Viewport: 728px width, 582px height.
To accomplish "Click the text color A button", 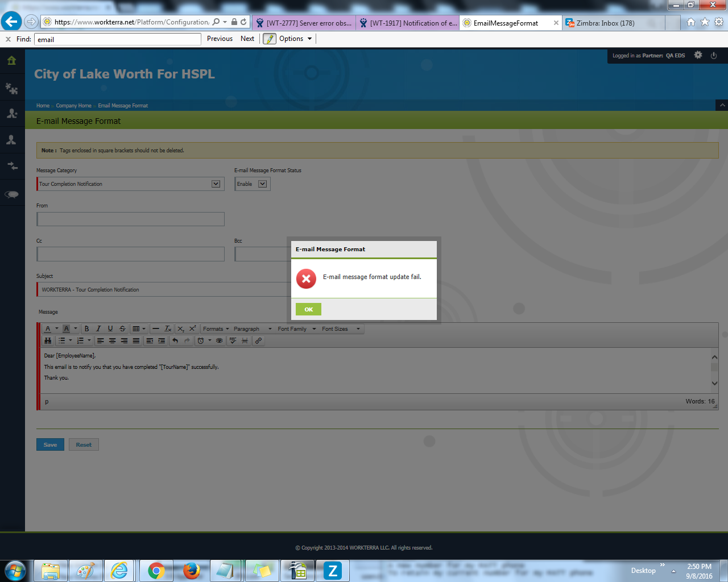I will click(x=48, y=329).
